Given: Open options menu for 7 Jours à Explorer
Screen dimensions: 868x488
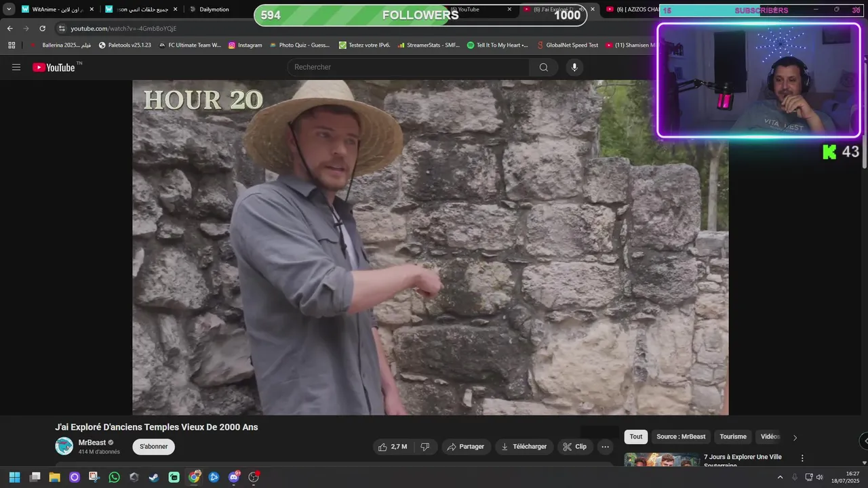Looking at the screenshot, I should click(x=802, y=458).
